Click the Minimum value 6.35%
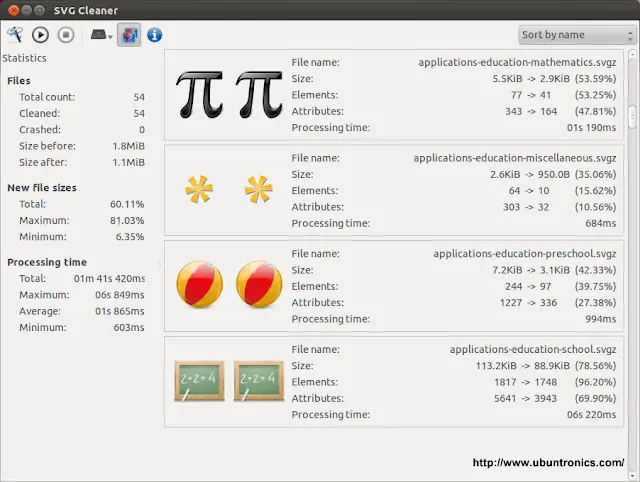Viewport: 640px width, 482px height. pos(130,237)
